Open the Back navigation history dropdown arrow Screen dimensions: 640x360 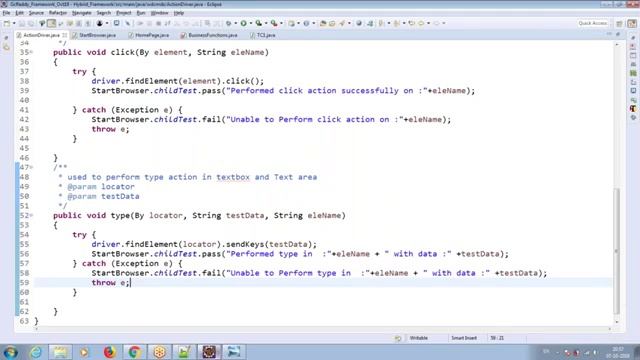point(429,23)
